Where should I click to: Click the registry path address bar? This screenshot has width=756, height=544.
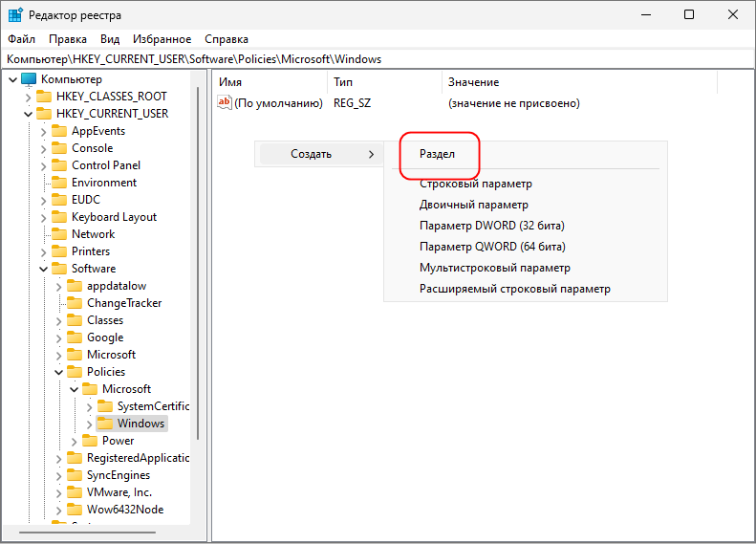point(378,59)
